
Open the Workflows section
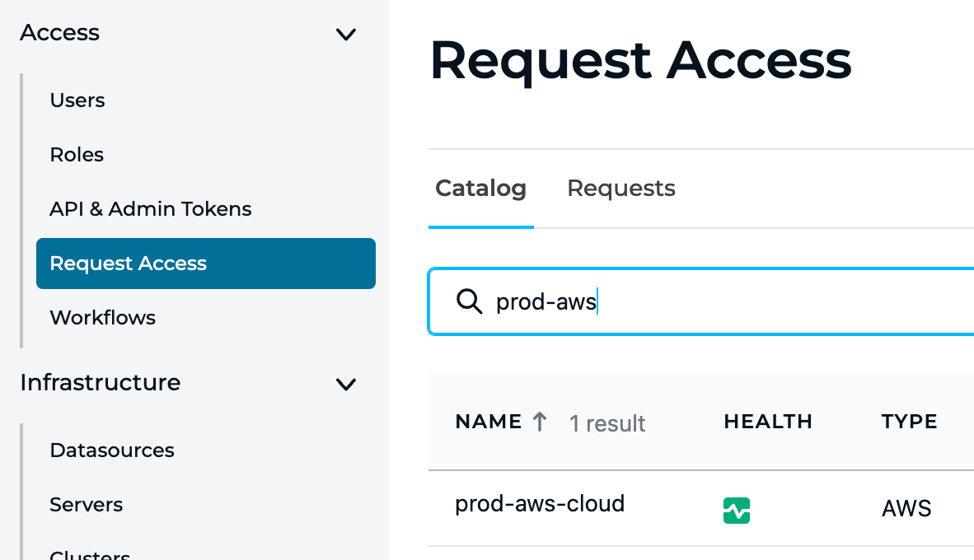(102, 317)
